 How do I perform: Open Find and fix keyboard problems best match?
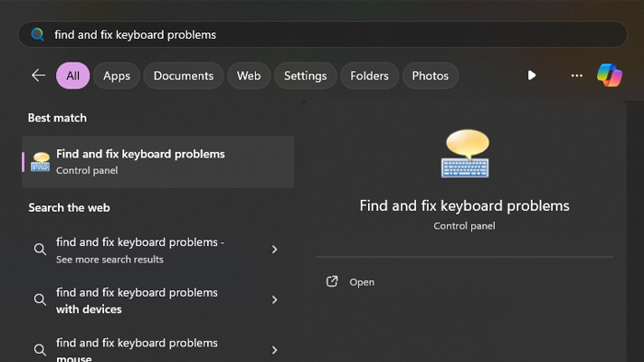pyautogui.click(x=158, y=162)
